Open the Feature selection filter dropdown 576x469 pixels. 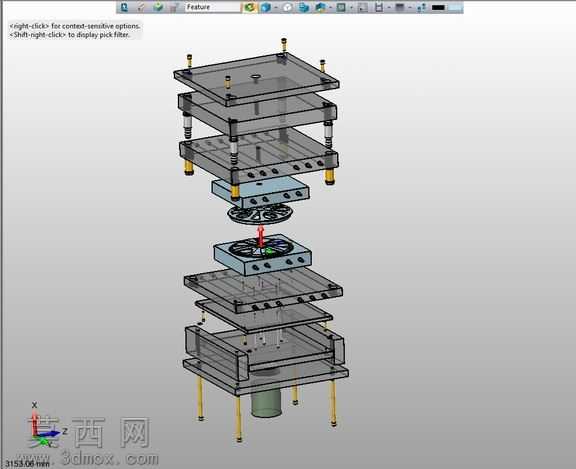pyautogui.click(x=213, y=7)
